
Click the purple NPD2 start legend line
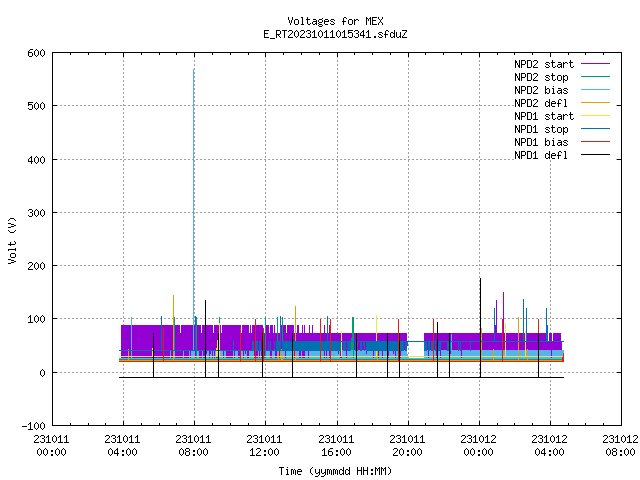595,64
